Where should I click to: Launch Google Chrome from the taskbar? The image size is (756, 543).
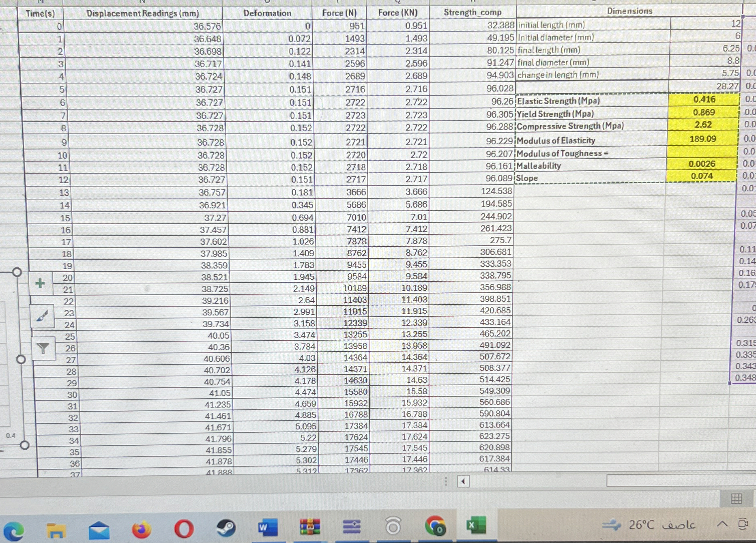click(x=435, y=526)
